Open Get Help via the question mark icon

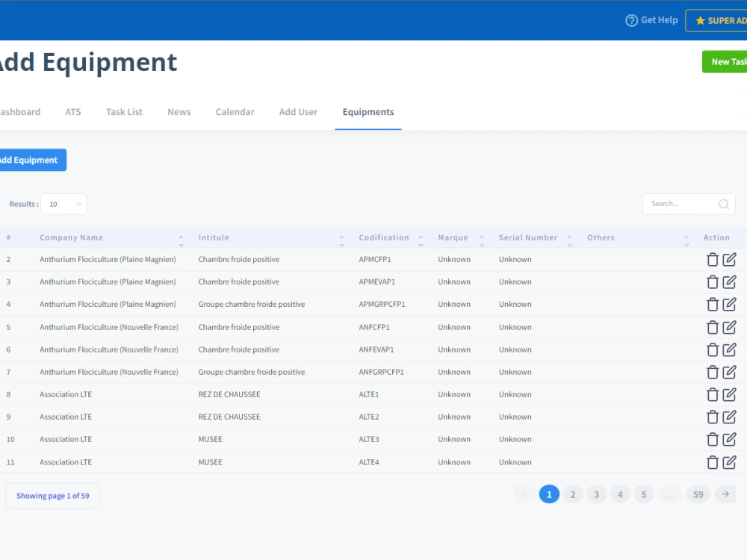tap(633, 20)
